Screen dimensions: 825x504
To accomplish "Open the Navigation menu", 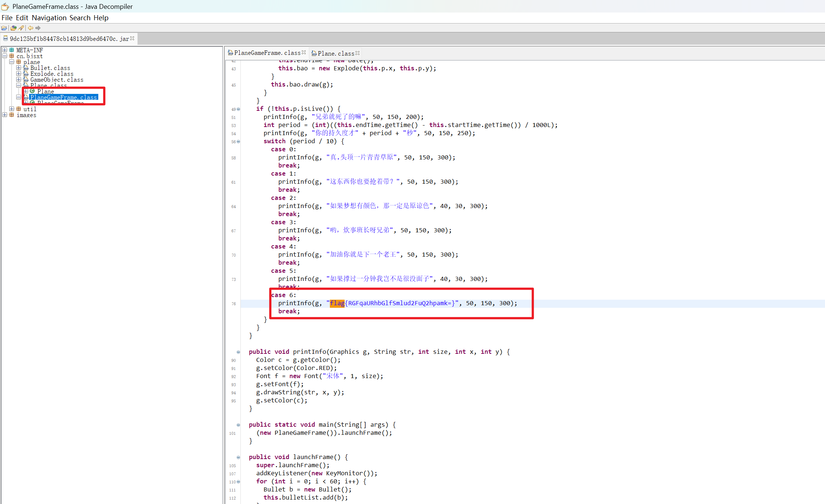I will coord(49,18).
